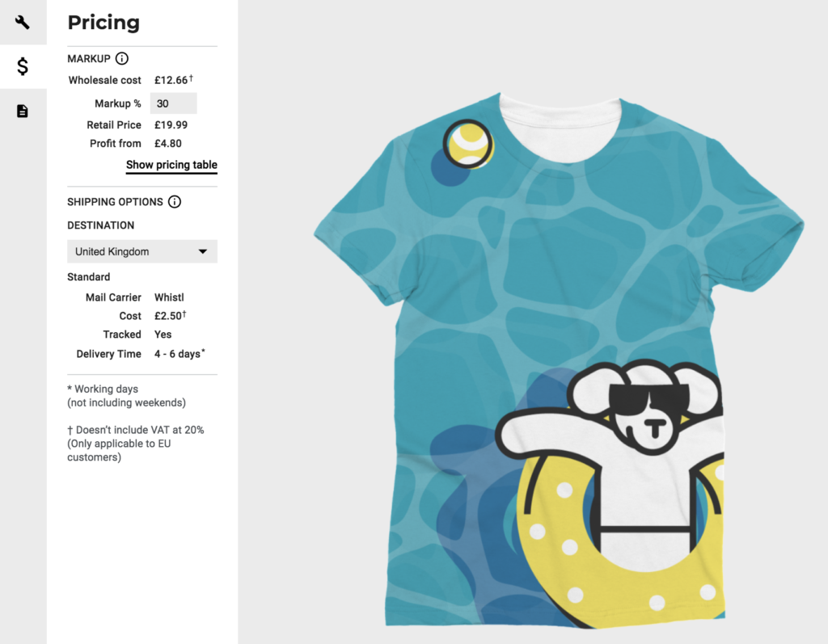Open the wrench settings tab

point(23,22)
